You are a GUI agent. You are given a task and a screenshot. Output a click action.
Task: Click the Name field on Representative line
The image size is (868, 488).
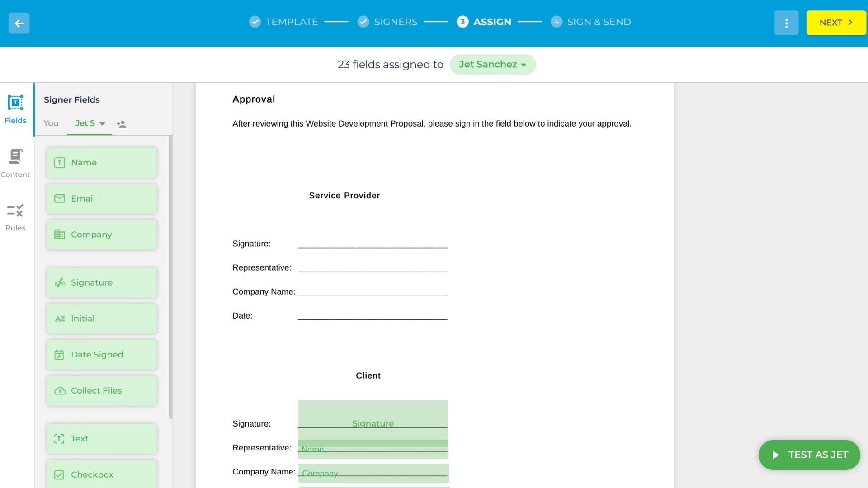coord(373,450)
